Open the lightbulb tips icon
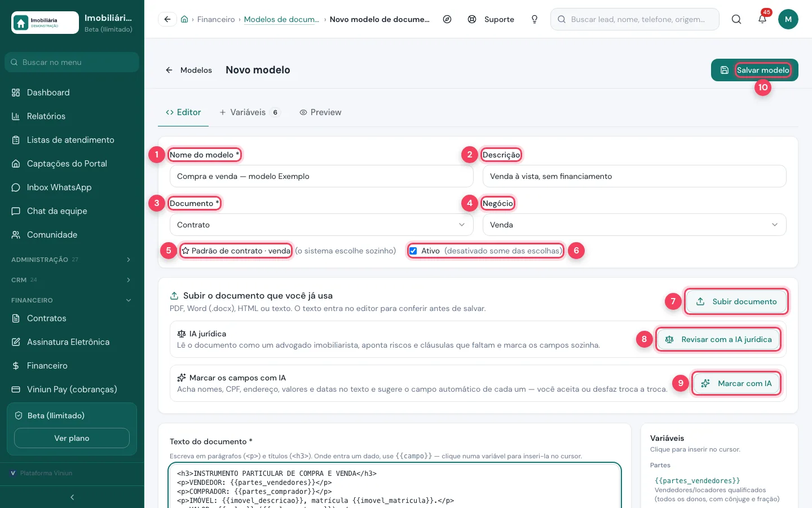Viewport: 812px width, 508px height. (x=535, y=19)
